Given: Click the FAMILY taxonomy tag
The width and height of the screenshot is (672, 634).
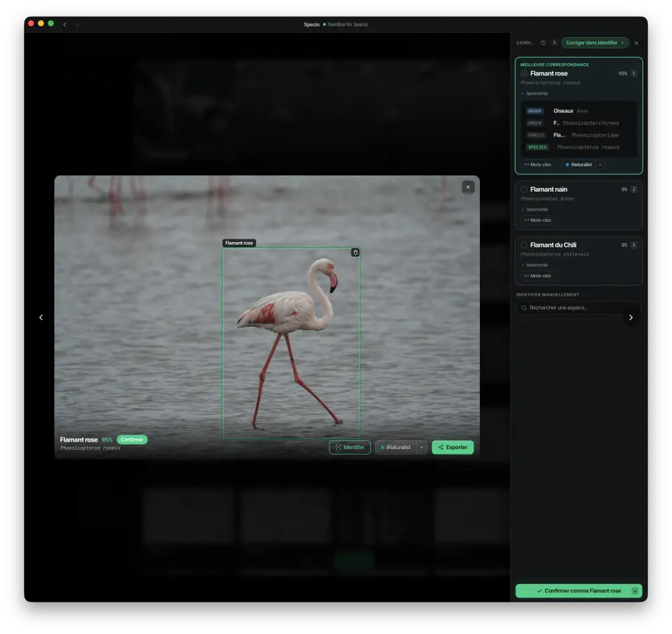Looking at the screenshot, I should (x=536, y=135).
